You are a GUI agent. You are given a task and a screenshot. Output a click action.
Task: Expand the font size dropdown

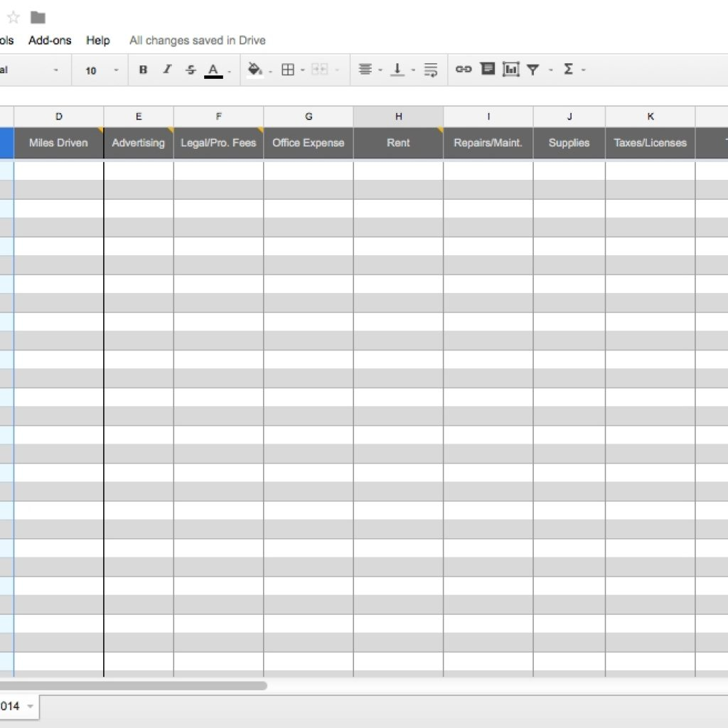click(x=116, y=70)
